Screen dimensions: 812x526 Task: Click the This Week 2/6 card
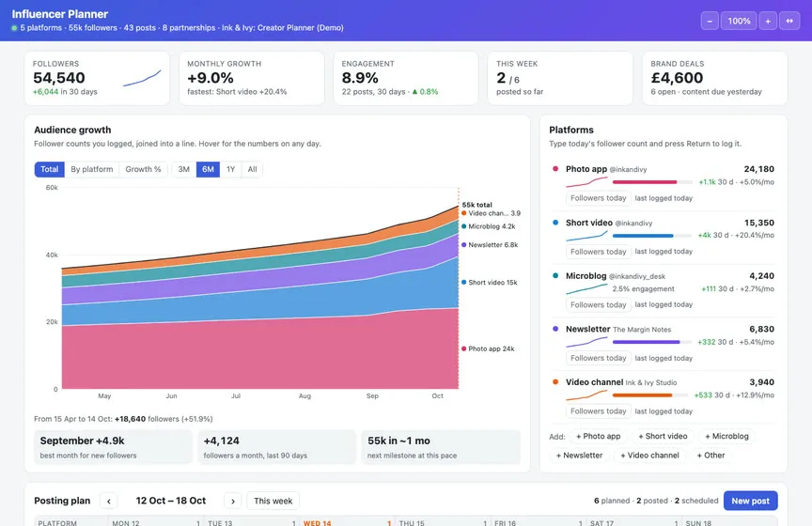[x=560, y=78]
